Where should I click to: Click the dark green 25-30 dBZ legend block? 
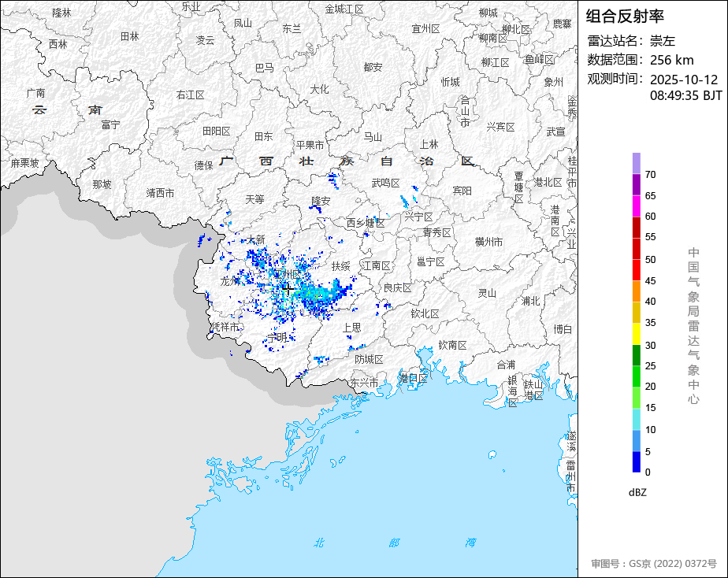(x=636, y=355)
